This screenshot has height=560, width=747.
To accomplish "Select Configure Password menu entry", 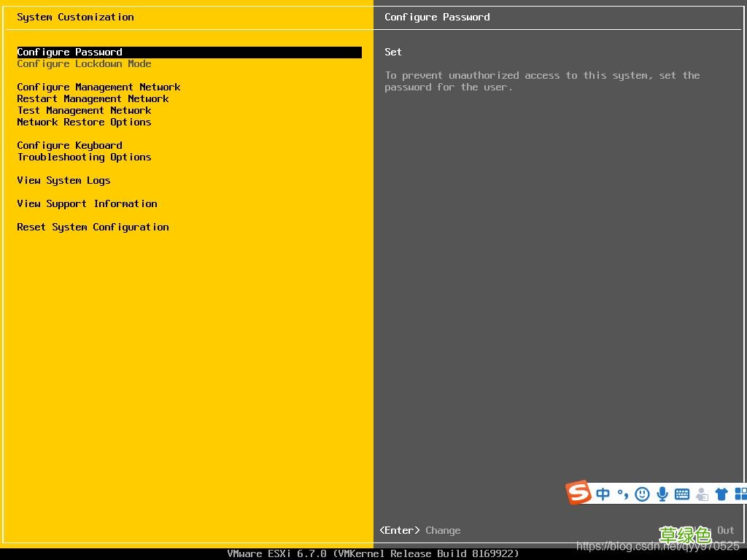I will click(70, 52).
